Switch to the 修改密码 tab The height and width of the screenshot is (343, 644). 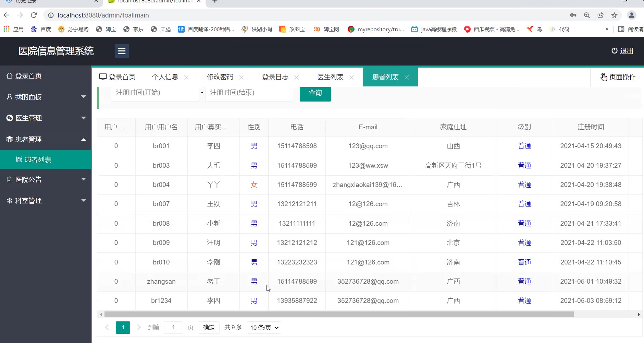point(220,77)
